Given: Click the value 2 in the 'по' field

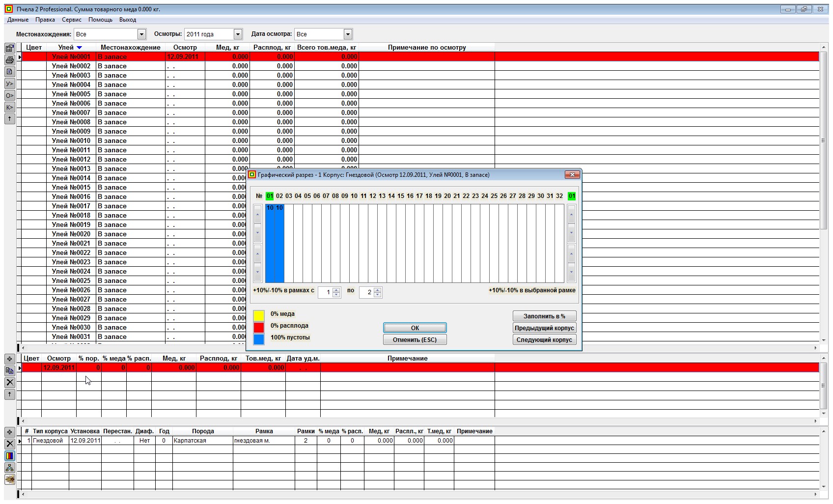Looking at the screenshot, I should [x=366, y=292].
